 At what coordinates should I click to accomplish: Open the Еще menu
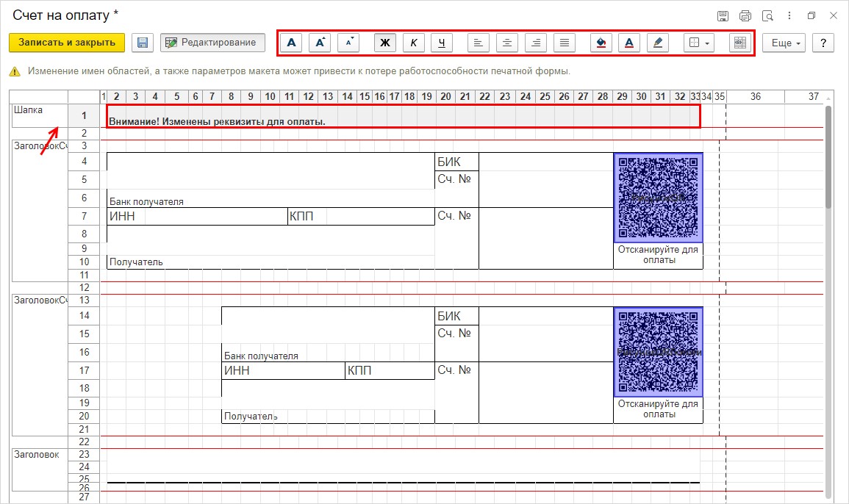[784, 43]
